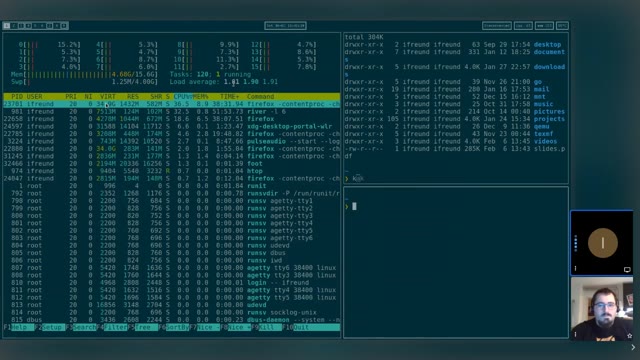Toggle process Tree view with F5 label
Image resolution: width=640 pixels, height=360 pixels.
point(142,327)
